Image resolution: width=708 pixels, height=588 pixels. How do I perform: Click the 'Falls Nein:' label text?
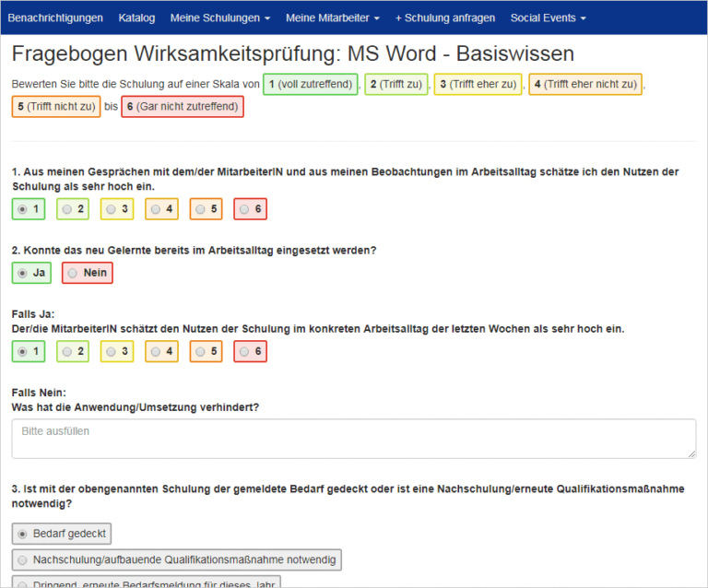click(39, 393)
